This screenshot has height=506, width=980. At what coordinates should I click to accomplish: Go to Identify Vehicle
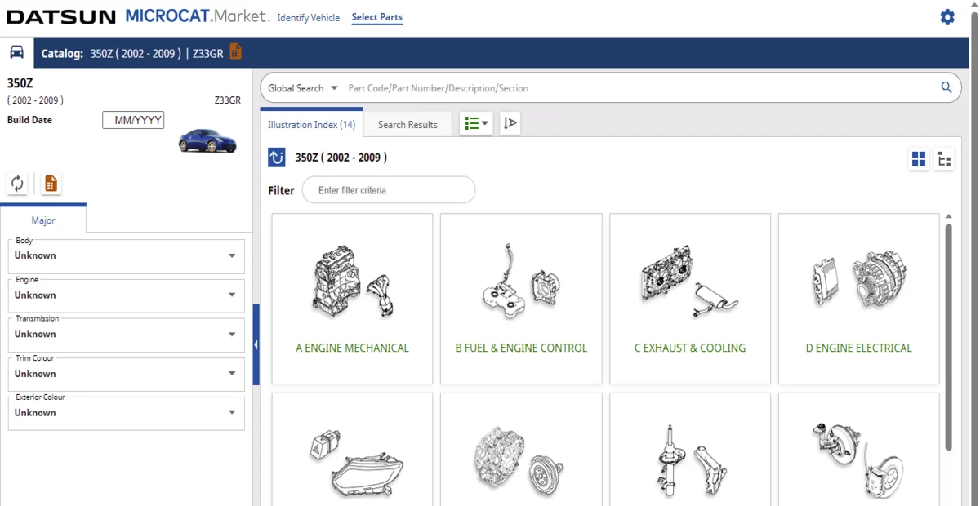309,18
